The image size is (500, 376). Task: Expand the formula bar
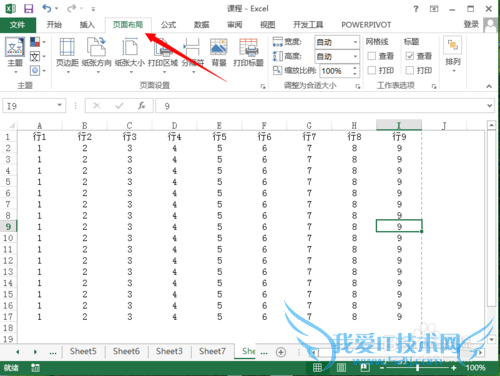point(489,106)
